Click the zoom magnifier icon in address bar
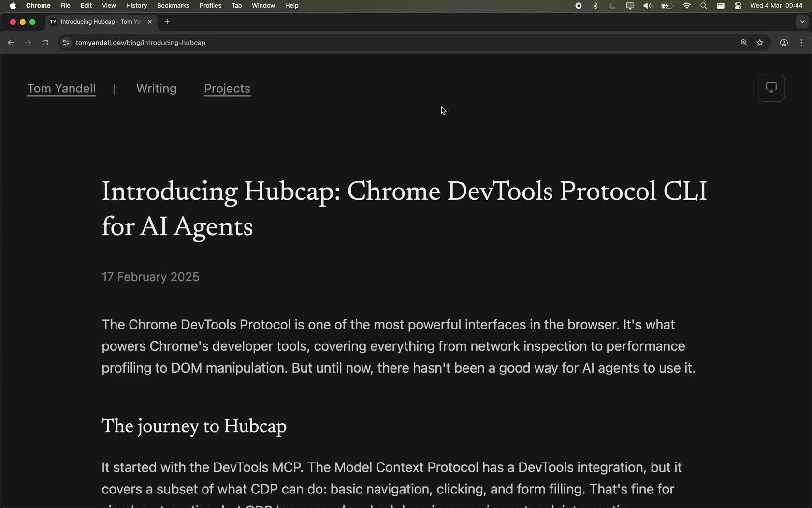The width and height of the screenshot is (812, 508). pos(744,43)
